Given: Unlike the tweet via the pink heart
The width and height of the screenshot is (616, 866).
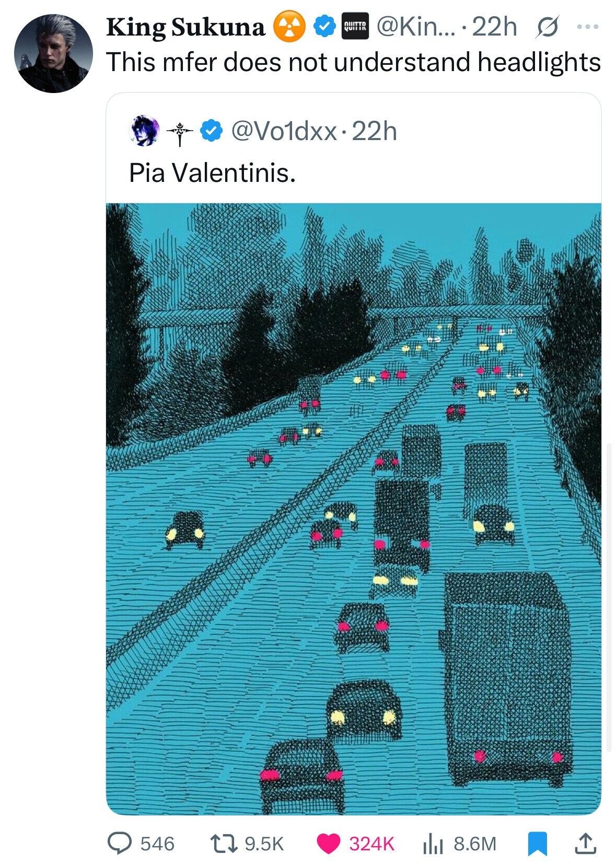Looking at the screenshot, I should pyautogui.click(x=328, y=843).
